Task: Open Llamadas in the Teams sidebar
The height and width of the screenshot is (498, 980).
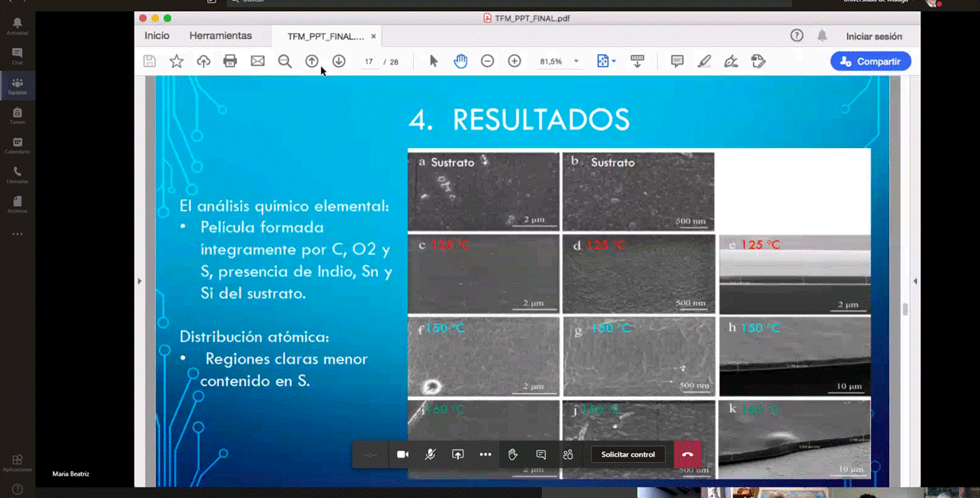Action: (17, 175)
